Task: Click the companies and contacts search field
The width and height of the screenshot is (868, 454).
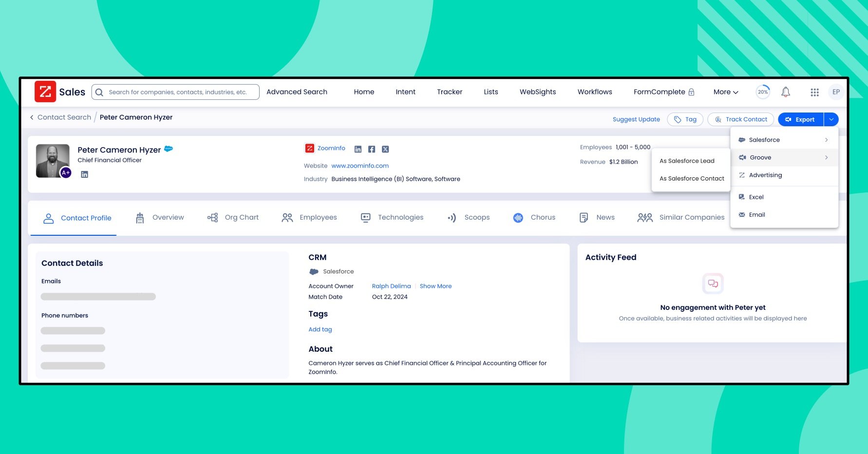Action: coord(175,92)
